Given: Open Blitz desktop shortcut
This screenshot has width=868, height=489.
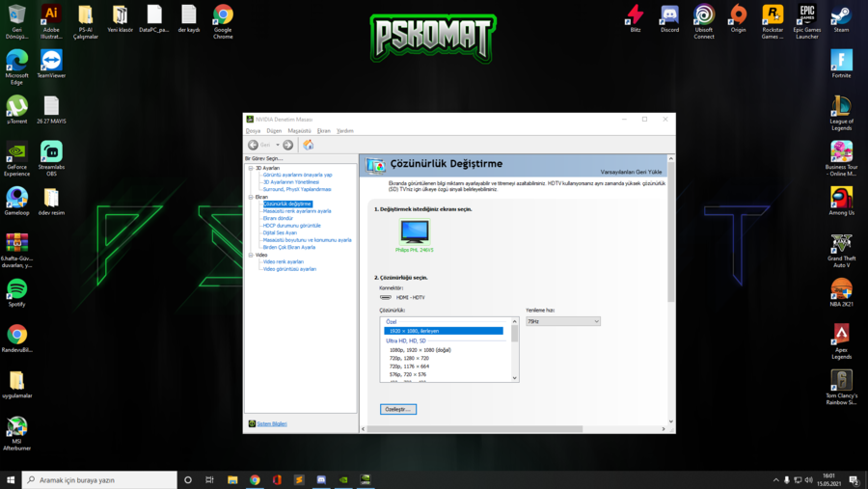Looking at the screenshot, I should (x=636, y=19).
